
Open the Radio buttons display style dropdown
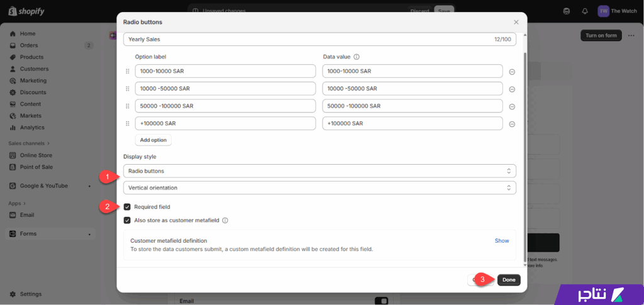319,171
